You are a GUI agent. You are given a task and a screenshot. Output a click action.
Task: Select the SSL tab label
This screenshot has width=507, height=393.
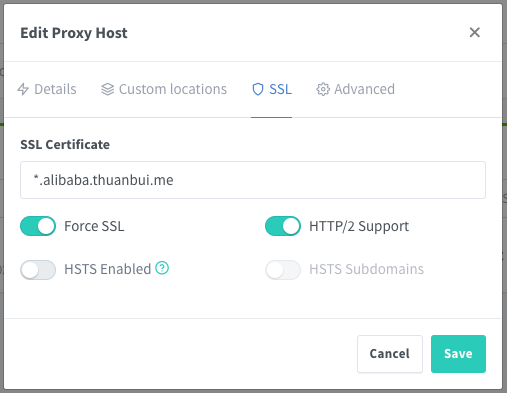click(x=280, y=89)
